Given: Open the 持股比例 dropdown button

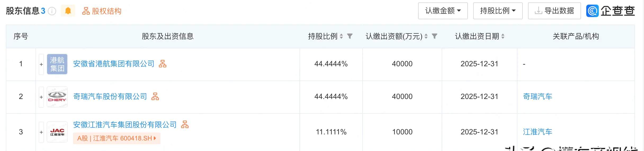Looking at the screenshot, I should tap(498, 11).
